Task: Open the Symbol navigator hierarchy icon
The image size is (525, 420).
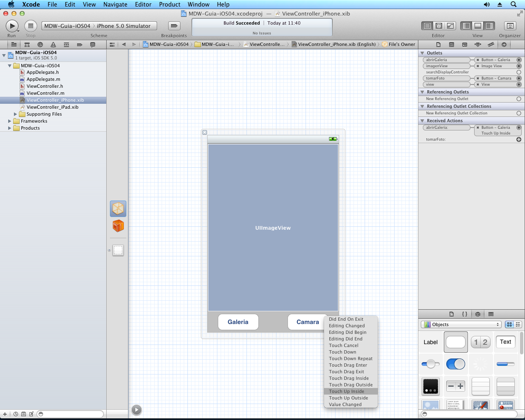Action: [27, 44]
